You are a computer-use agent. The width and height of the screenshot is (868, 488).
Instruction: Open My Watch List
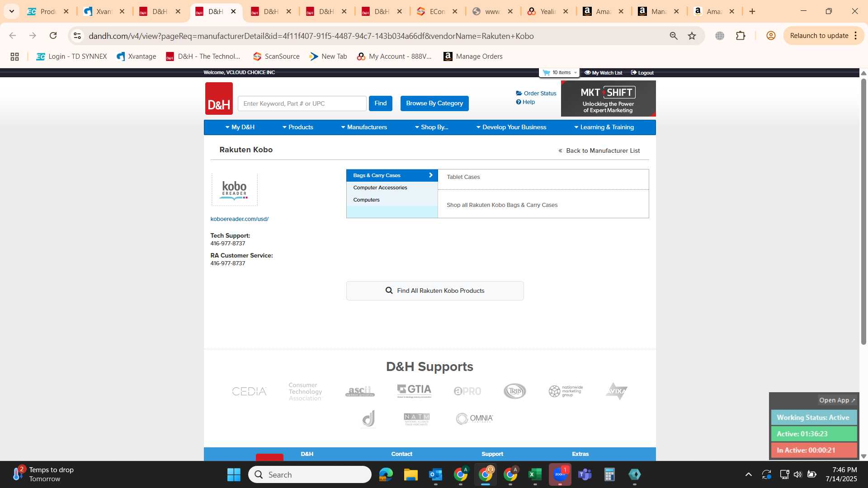click(x=603, y=73)
